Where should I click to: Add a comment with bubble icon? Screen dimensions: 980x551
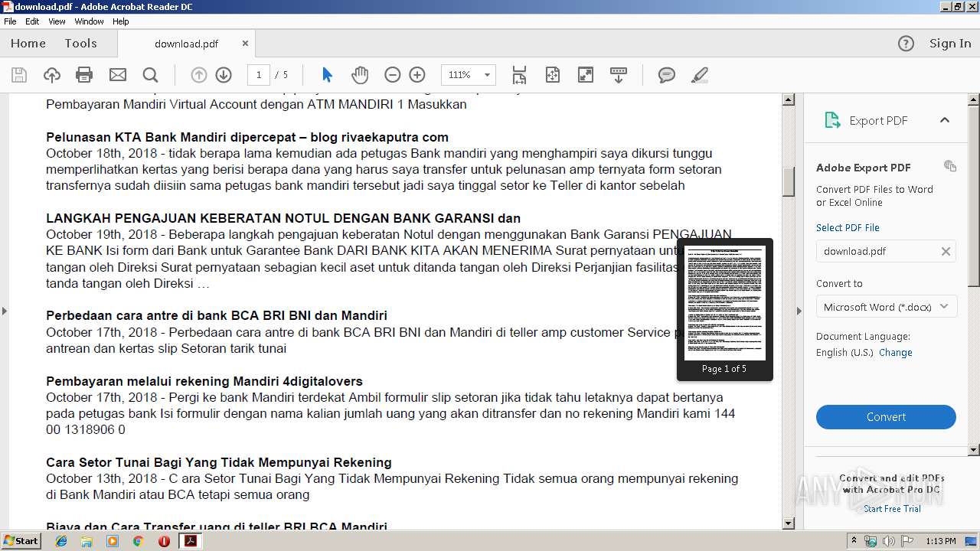pyautogui.click(x=667, y=75)
